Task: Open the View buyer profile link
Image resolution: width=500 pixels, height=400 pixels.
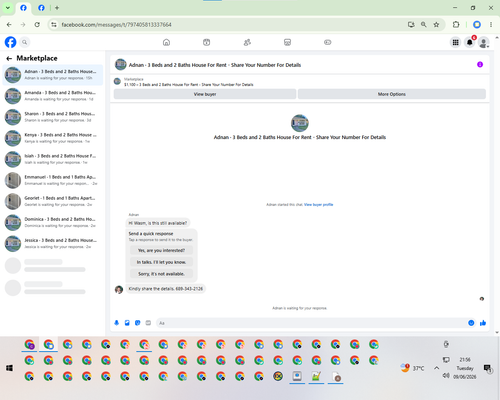Action: [x=318, y=205]
